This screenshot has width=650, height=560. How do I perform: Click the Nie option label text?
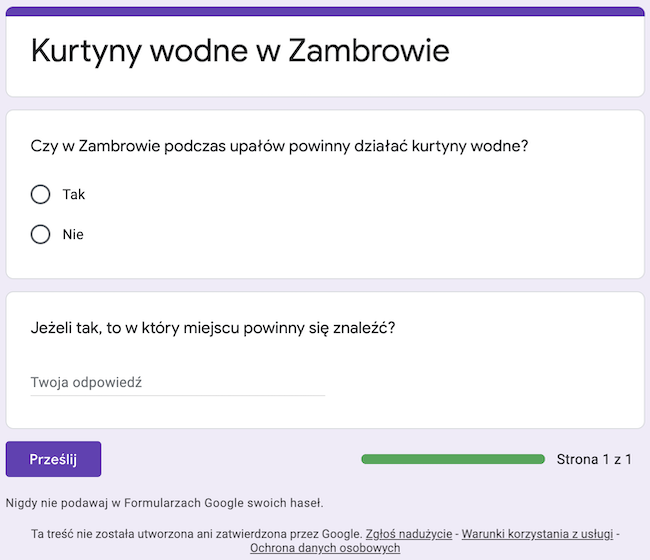73,235
